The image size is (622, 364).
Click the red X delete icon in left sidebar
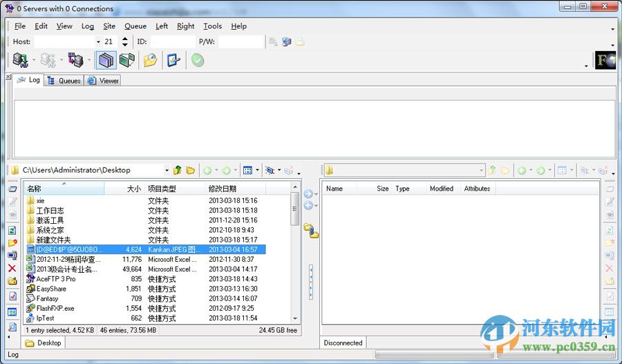coord(12,269)
